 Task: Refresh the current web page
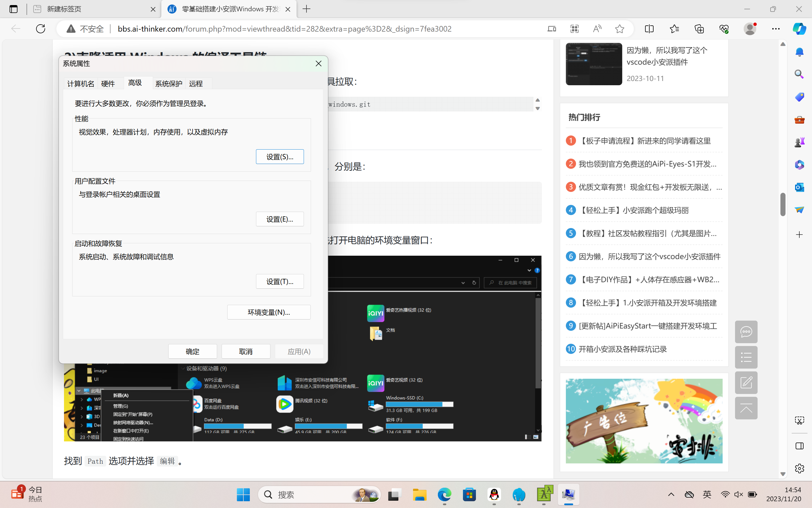[x=41, y=29]
